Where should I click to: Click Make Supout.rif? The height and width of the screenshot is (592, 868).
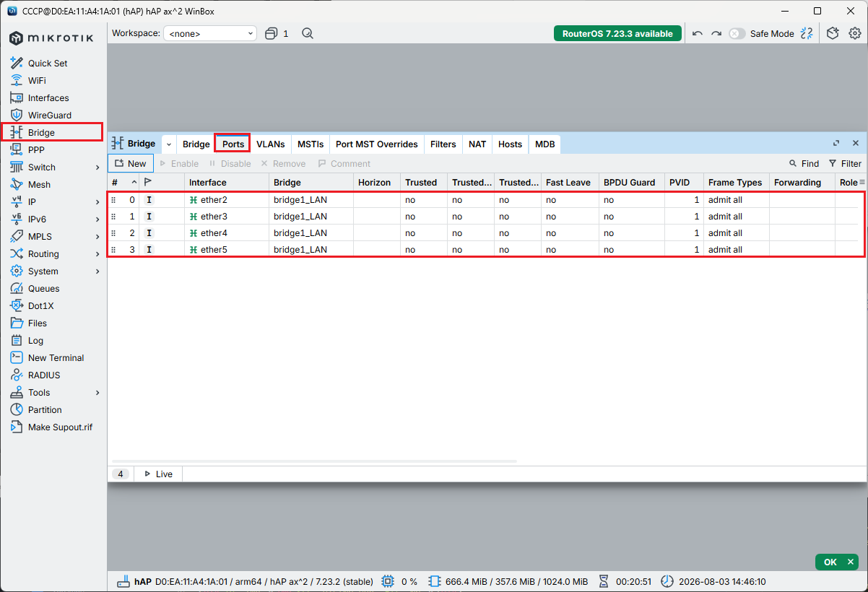point(60,427)
